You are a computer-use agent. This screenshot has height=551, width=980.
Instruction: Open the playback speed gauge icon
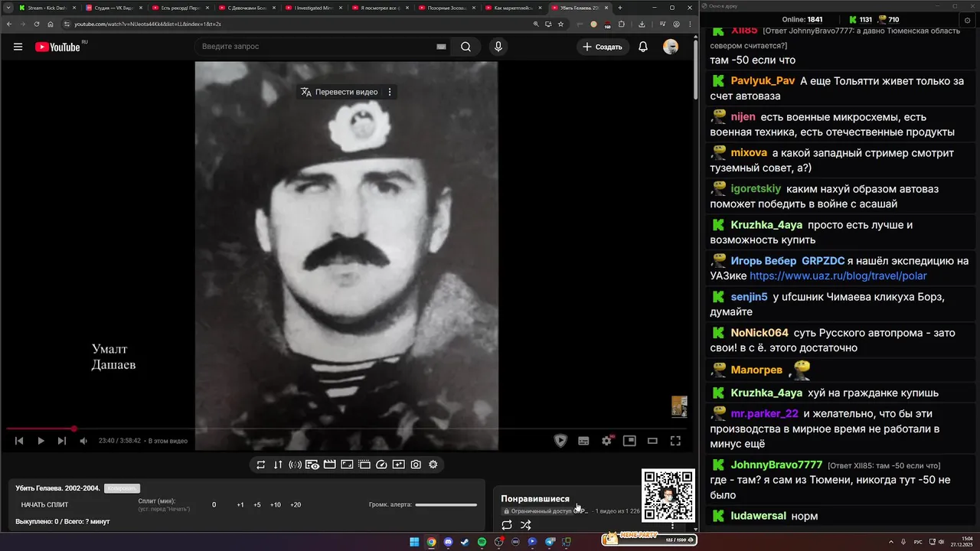[381, 465]
